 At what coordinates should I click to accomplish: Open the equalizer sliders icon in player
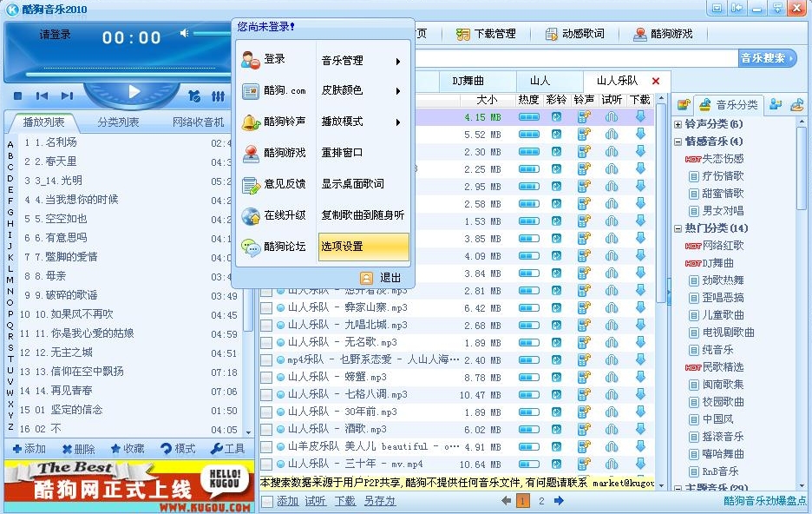218,96
